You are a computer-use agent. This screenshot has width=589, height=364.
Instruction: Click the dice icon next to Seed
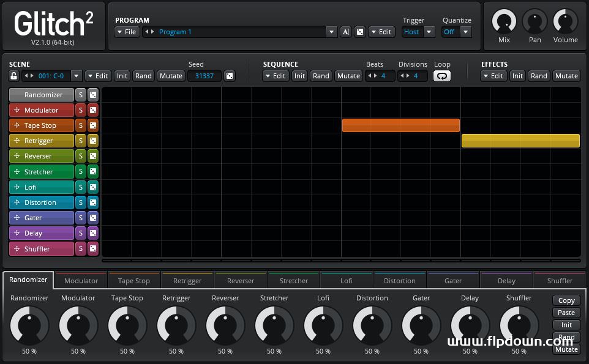click(x=230, y=76)
